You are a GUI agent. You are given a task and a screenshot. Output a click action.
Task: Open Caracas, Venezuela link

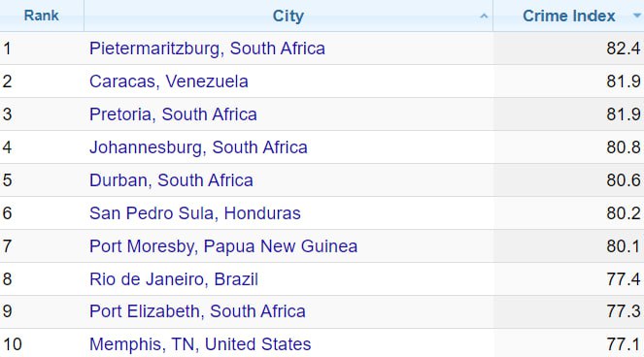click(169, 81)
